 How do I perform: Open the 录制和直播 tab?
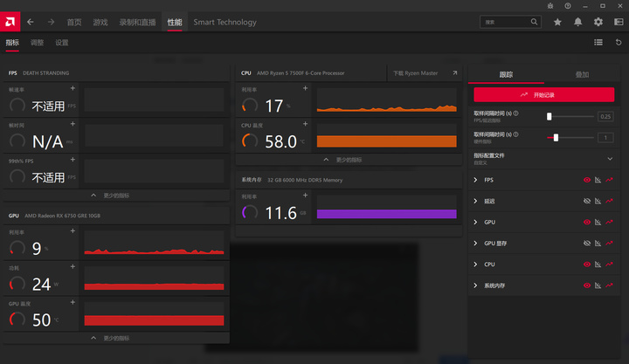[138, 22]
